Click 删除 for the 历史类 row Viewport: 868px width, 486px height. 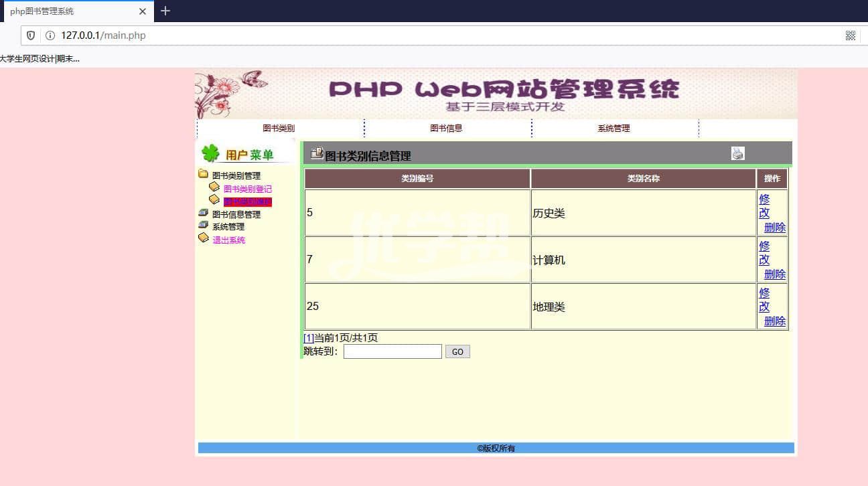pos(774,228)
